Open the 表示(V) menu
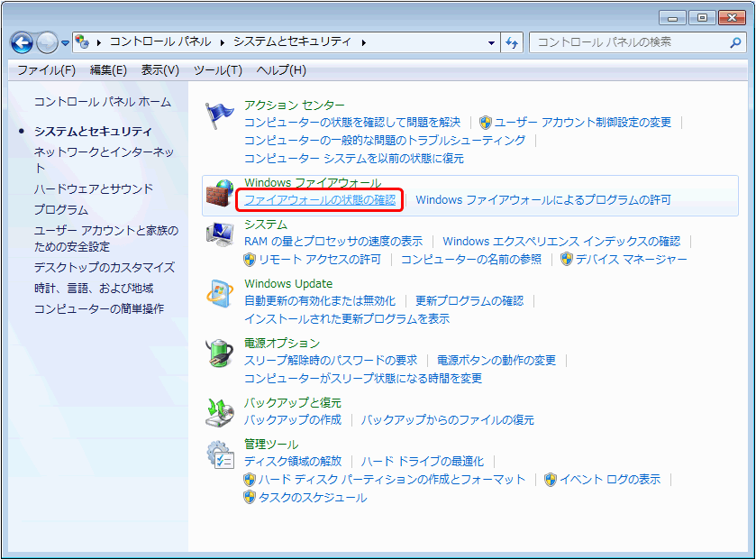Screen dimensions: 756x560 (160, 70)
